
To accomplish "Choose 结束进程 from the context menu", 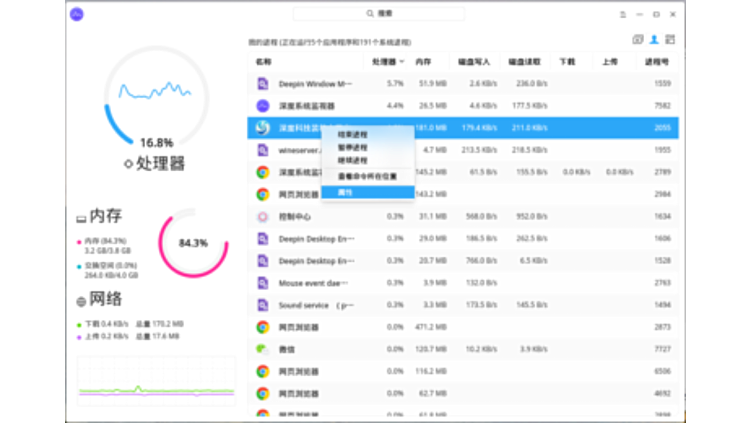I will [x=352, y=134].
